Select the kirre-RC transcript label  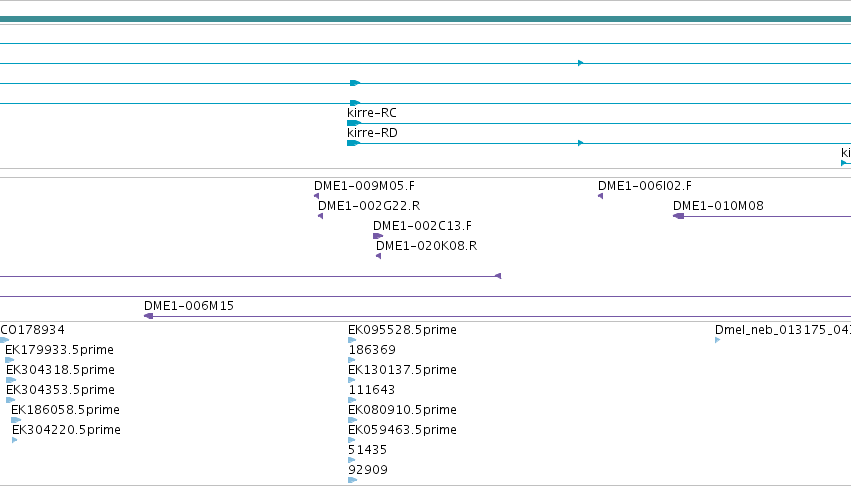(372, 113)
